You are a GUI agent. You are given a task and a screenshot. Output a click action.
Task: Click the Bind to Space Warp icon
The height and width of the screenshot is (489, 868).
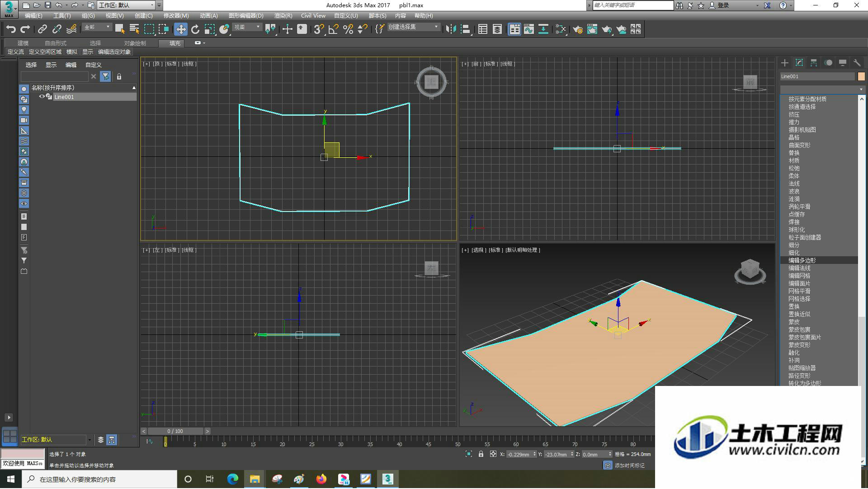point(71,29)
